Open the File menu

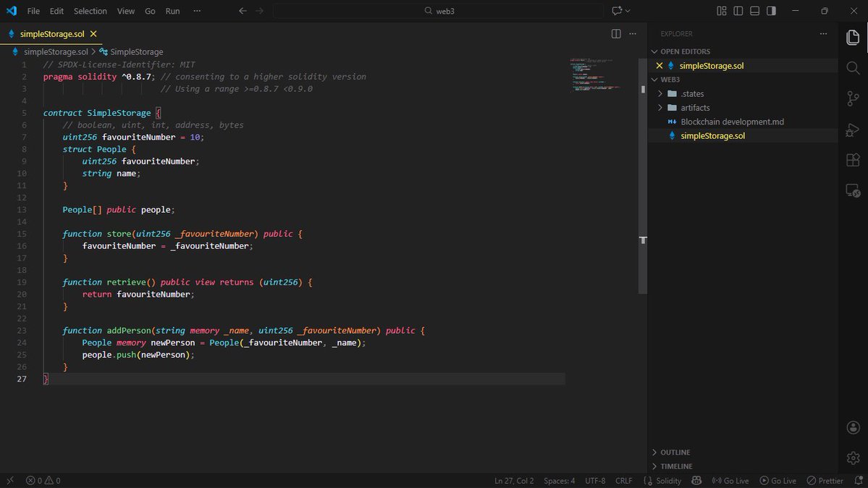pyautogui.click(x=33, y=11)
